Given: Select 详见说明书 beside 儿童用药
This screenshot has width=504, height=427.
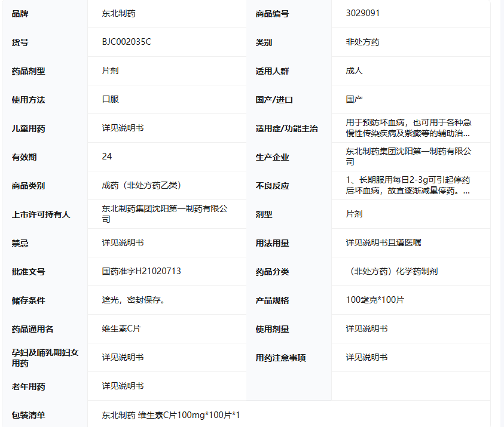Looking at the screenshot, I should (123, 128).
